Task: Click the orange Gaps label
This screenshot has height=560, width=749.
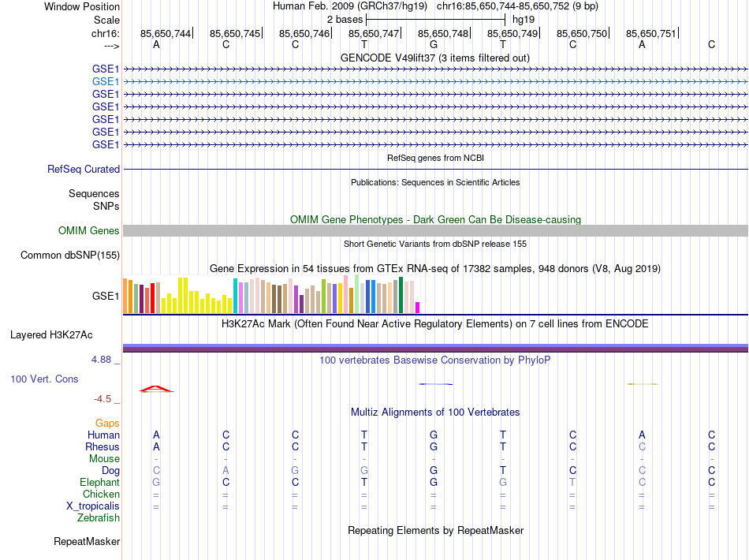Action: [107, 424]
